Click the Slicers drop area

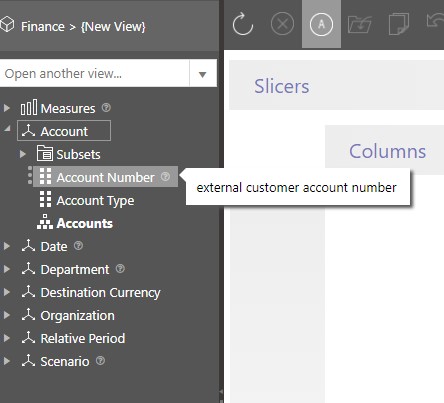(x=336, y=85)
